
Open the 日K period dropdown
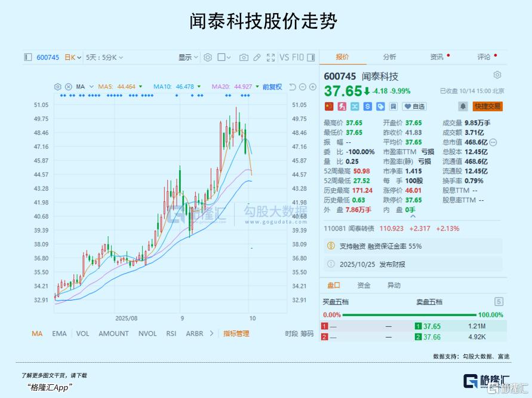pyautogui.click(x=73, y=57)
